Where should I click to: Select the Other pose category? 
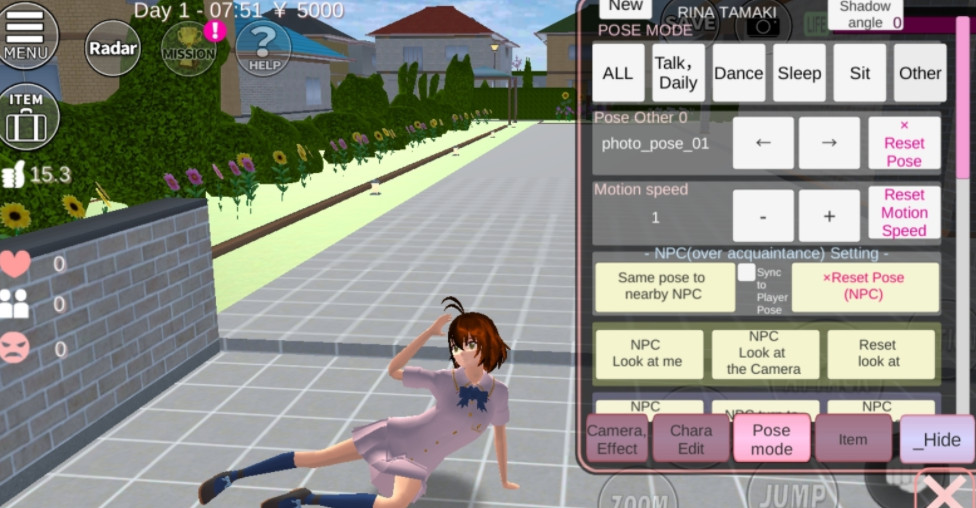[920, 73]
